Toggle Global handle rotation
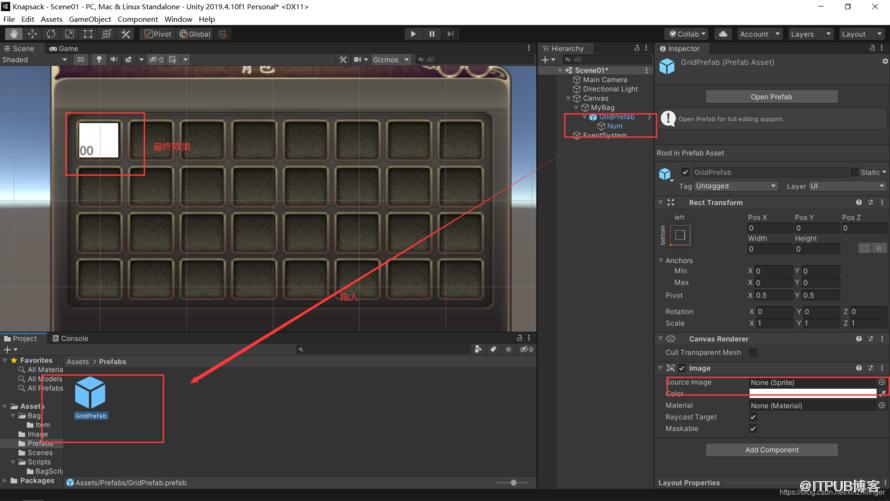The width and height of the screenshot is (890, 501). coord(195,34)
